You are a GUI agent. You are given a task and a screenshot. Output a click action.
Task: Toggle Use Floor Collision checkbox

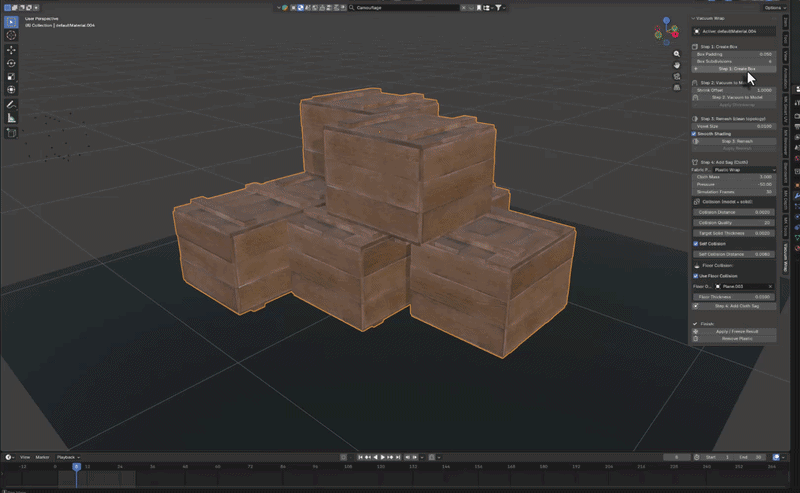[x=695, y=276]
